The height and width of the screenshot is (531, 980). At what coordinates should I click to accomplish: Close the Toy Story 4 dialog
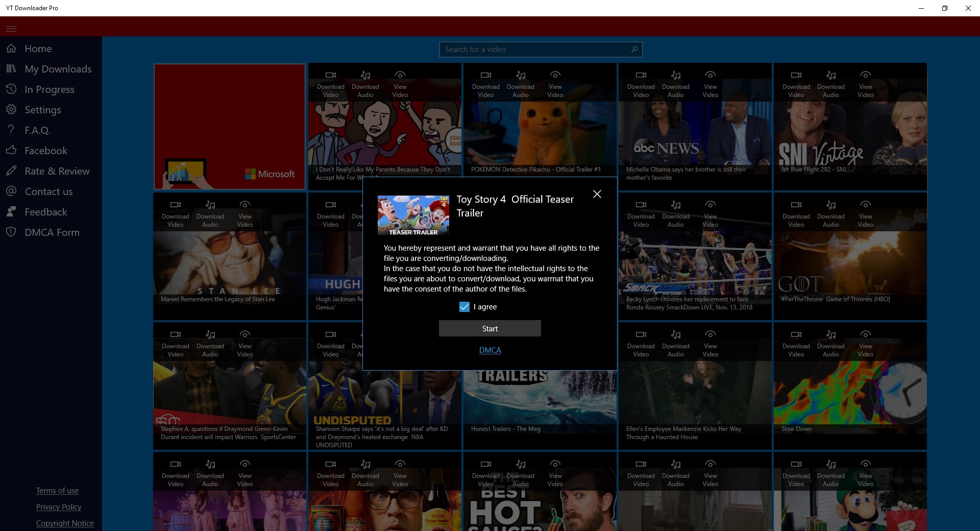click(x=597, y=194)
